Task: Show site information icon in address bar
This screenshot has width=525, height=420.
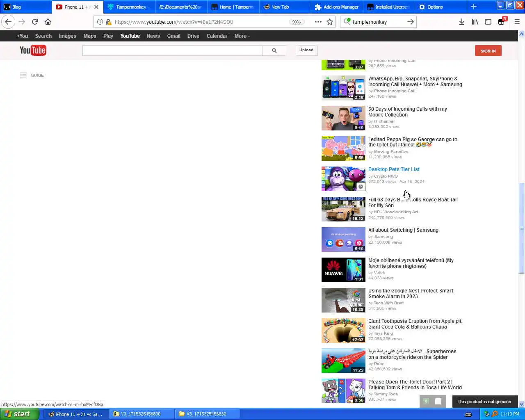Action: 100,22
